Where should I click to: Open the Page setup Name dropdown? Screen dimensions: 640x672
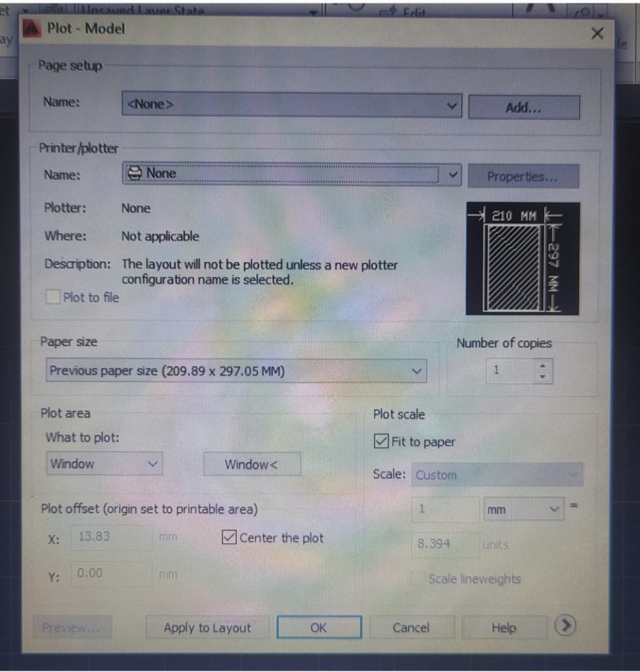291,104
